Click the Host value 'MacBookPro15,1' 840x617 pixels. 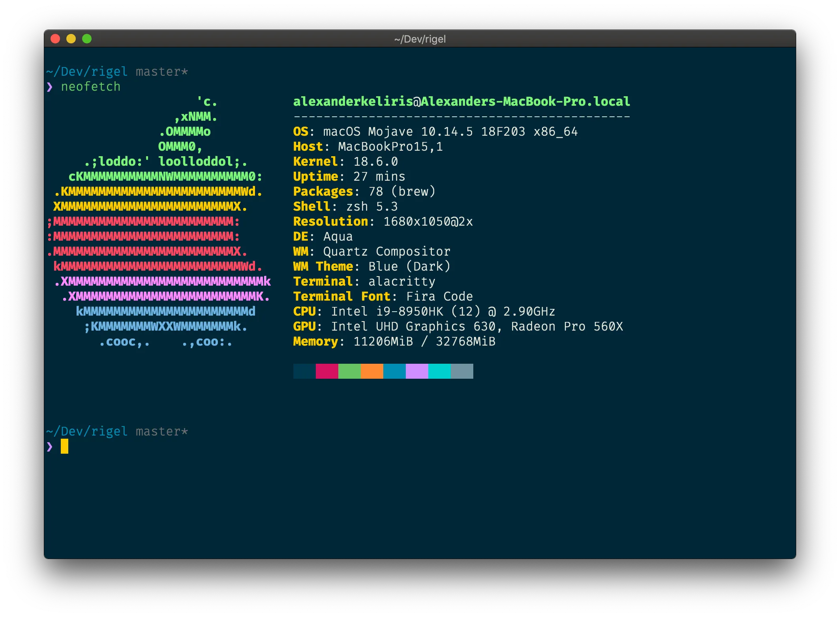pos(390,146)
